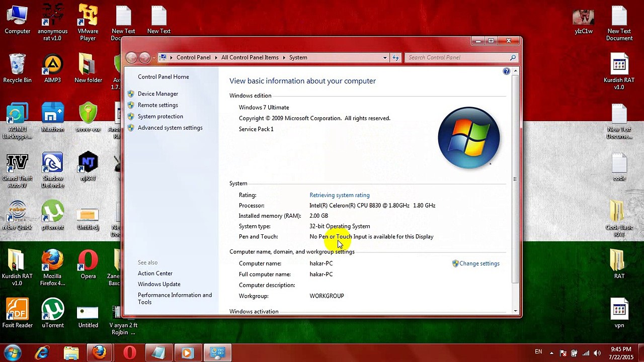
Task: Click the help question mark icon
Action: point(507,71)
